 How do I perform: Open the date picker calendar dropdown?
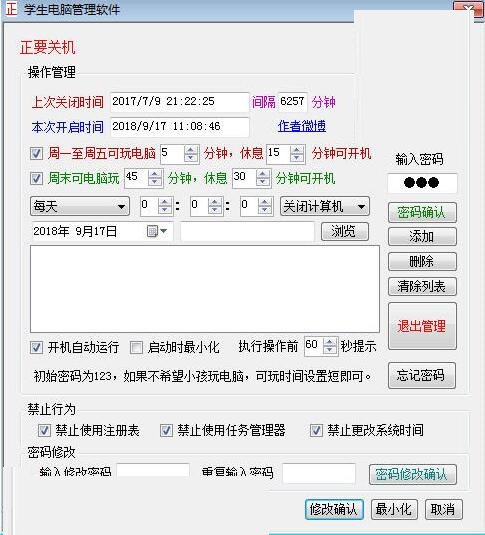pos(163,231)
